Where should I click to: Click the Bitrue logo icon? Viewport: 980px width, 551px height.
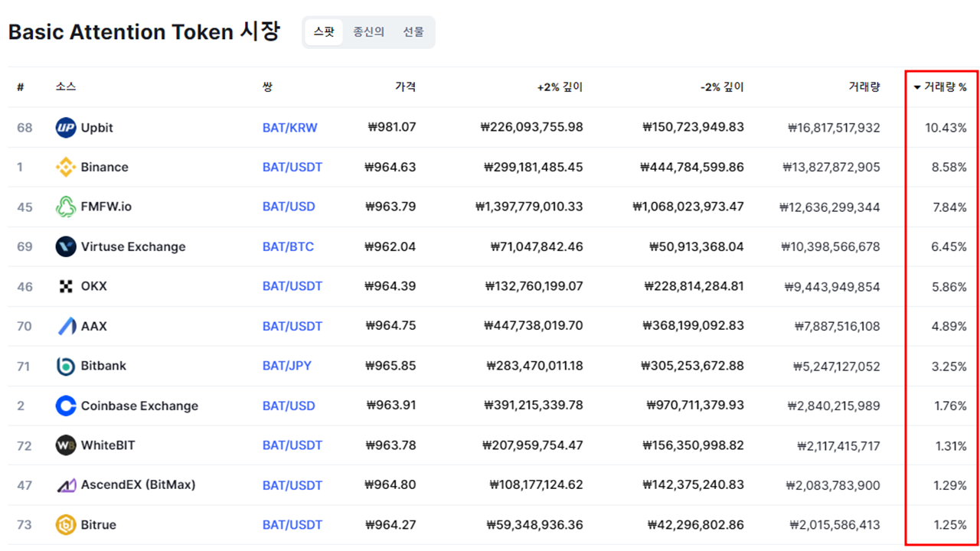pos(66,525)
